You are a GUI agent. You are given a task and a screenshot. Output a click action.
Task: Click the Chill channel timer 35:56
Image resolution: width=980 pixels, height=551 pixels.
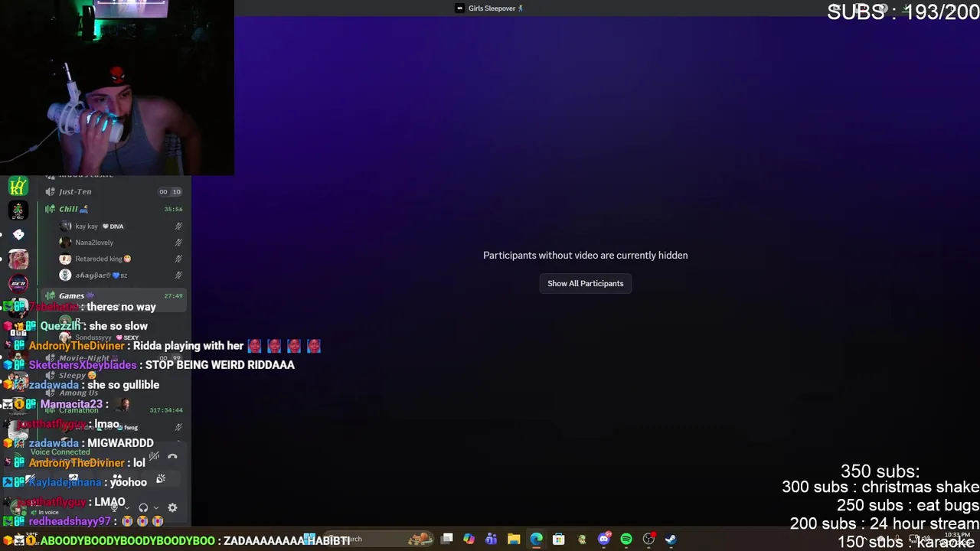pos(173,209)
